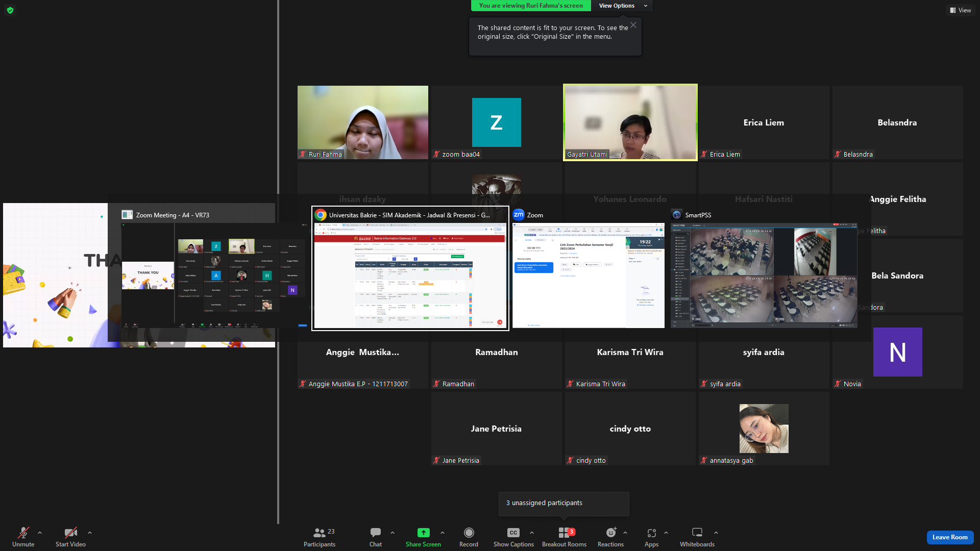Screen dimensions: 980x551
Task: Select Ruri Fahma's video tile
Action: (x=363, y=122)
